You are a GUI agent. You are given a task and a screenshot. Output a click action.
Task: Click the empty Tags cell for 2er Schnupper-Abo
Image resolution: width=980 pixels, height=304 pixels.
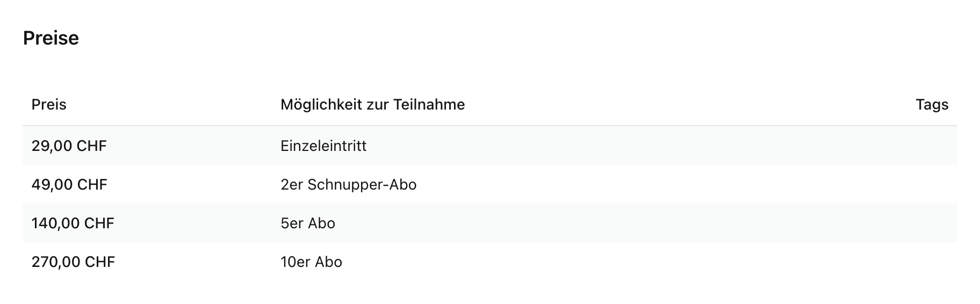coord(932,184)
